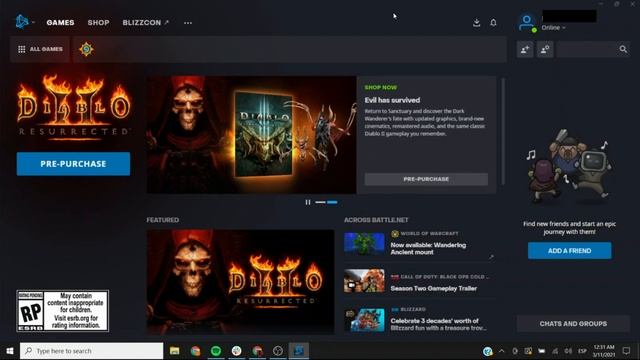
Task: Click the add friend icon
Action: (x=525, y=49)
